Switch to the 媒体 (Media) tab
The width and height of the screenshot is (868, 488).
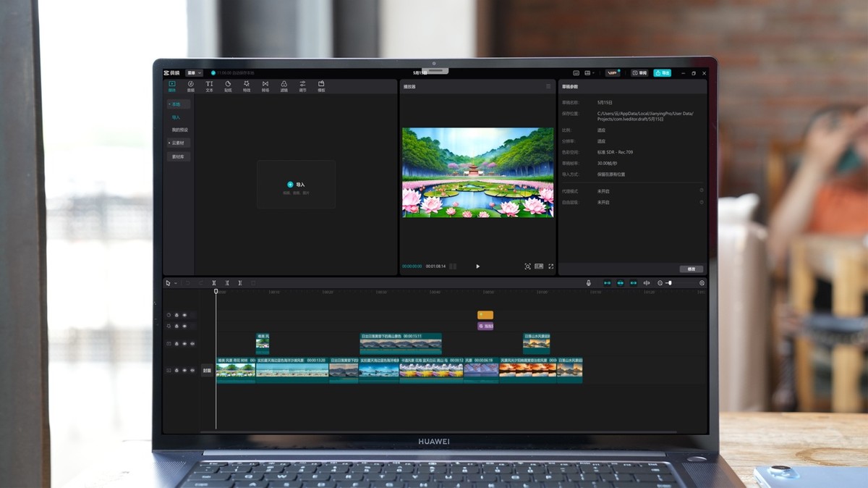[171, 86]
